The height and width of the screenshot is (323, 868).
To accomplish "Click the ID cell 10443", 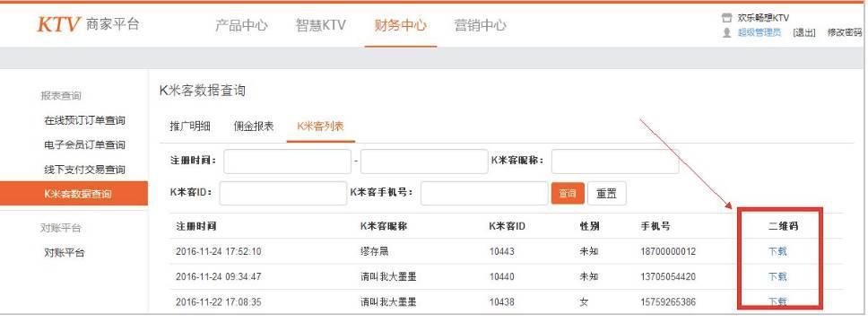I will (x=501, y=251).
